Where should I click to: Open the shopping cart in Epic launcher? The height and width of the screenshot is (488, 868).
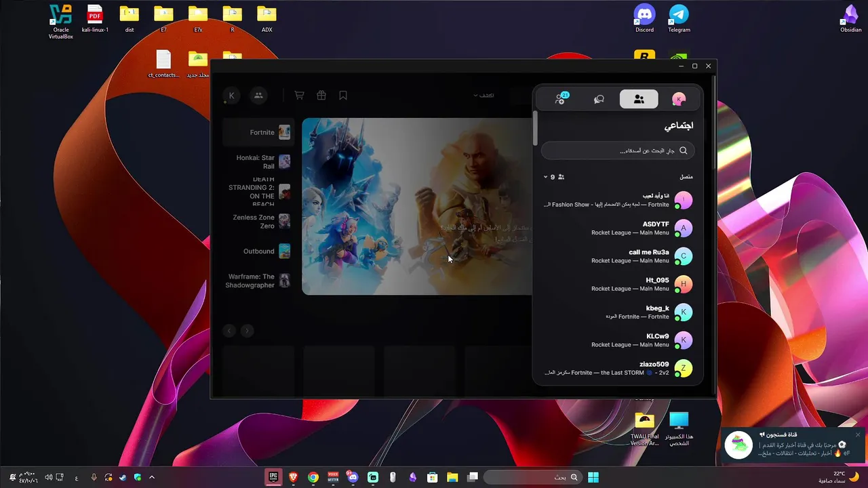(299, 96)
